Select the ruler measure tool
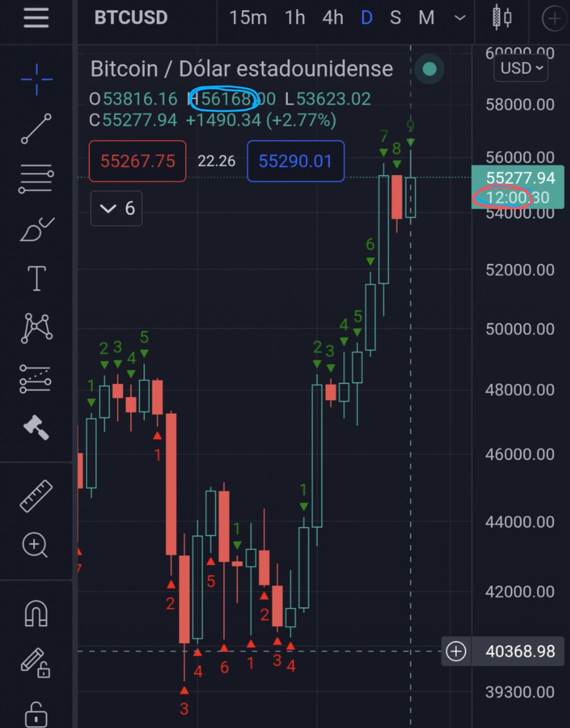570x728 pixels. point(36,496)
